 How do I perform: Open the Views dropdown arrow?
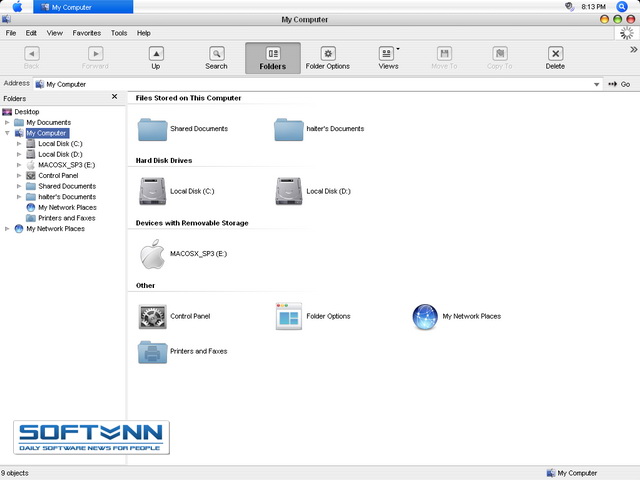coord(398,49)
